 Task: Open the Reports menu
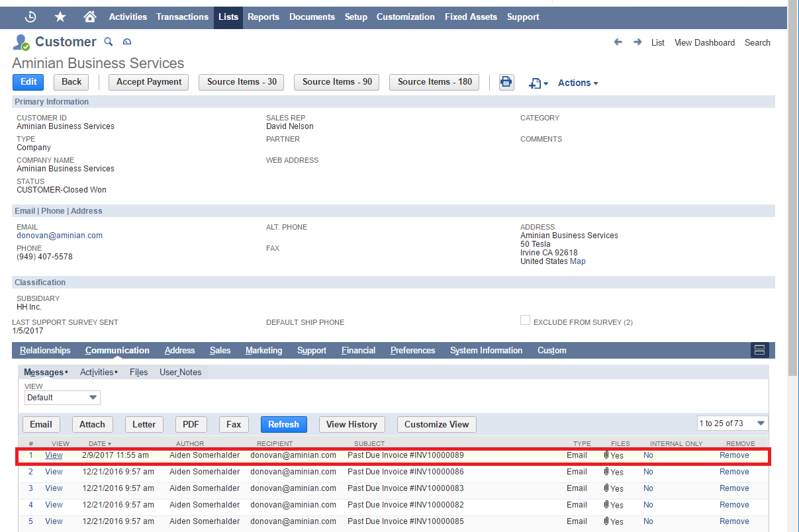[x=263, y=17]
